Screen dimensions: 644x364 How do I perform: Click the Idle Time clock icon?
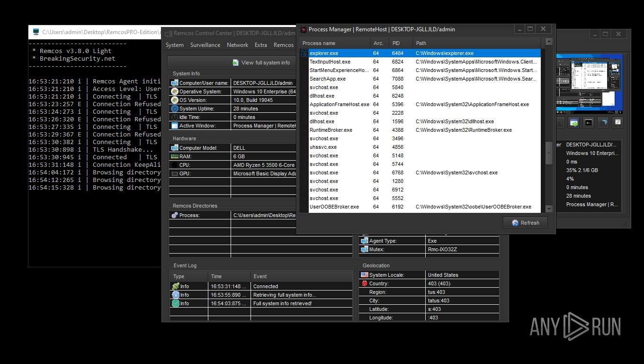coord(175,117)
